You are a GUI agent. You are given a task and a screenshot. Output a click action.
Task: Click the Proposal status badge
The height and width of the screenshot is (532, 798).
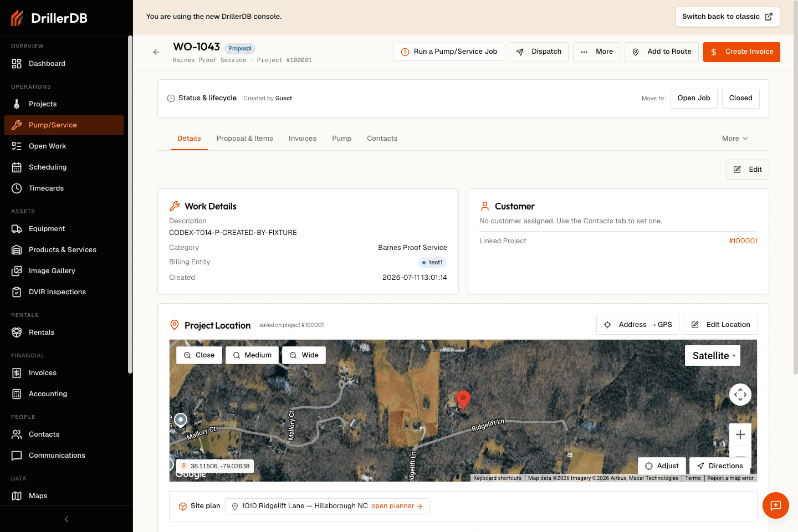pos(240,49)
